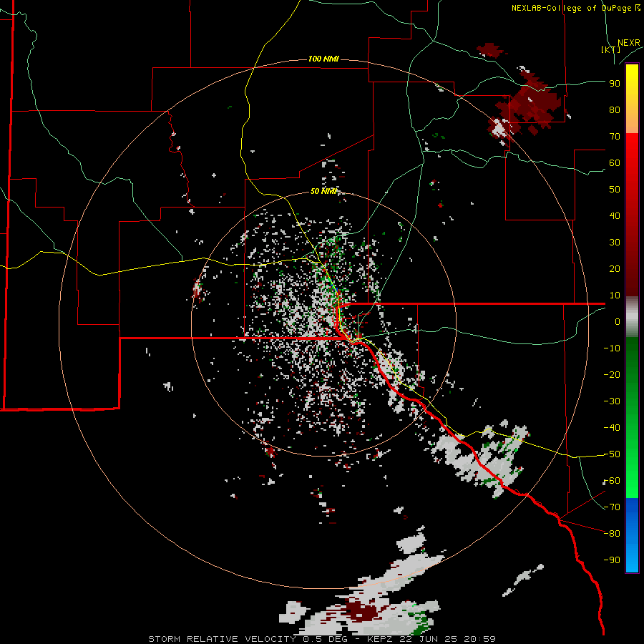
Task: Click the -70 value on the velocity scale
Action: click(612, 507)
